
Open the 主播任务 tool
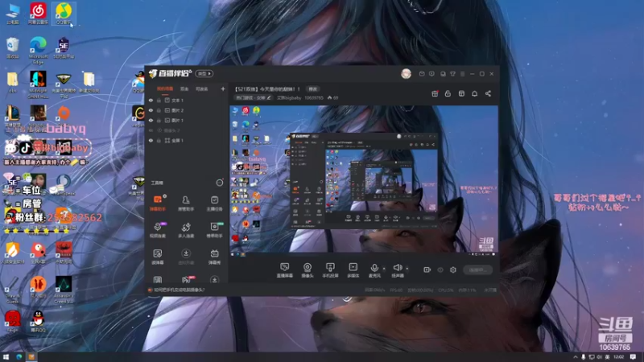point(214,204)
